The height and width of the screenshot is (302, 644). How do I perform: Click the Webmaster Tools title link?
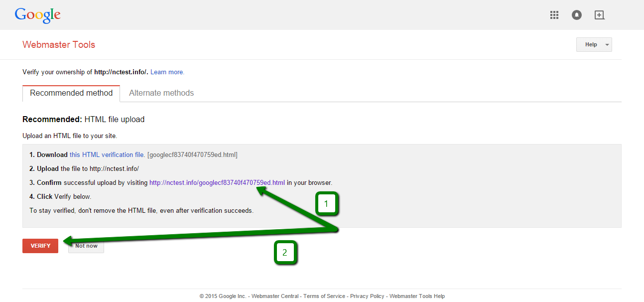pos(59,44)
